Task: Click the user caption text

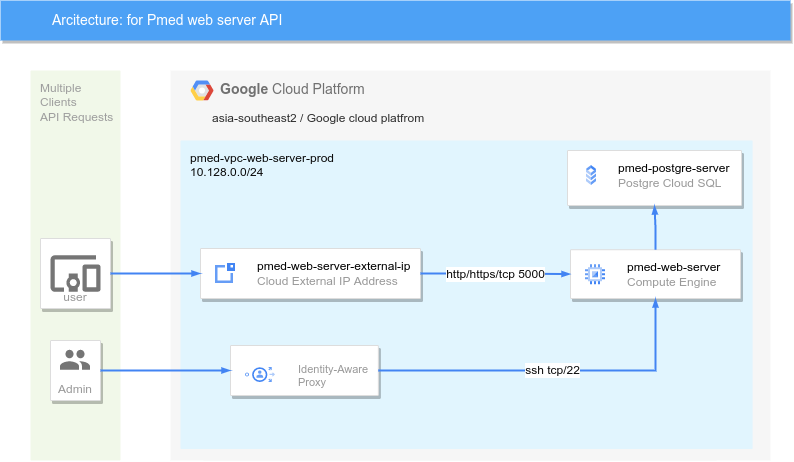Action: tap(75, 297)
